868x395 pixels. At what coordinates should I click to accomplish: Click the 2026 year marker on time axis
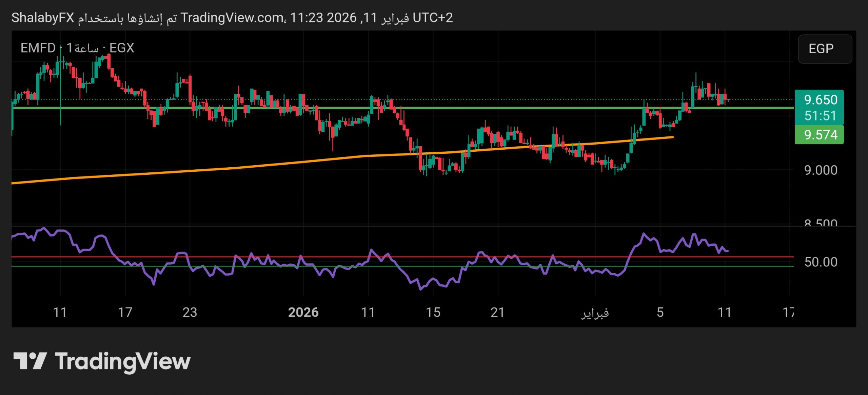pos(303,312)
